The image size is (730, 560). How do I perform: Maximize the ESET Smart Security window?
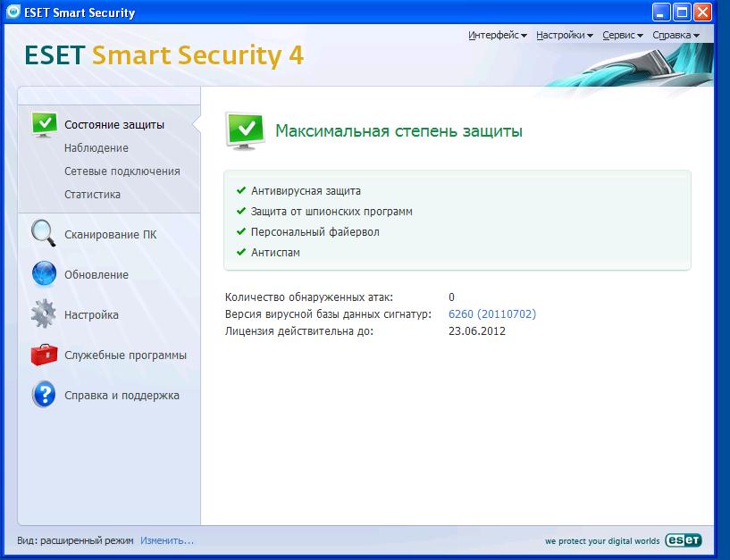(682, 12)
